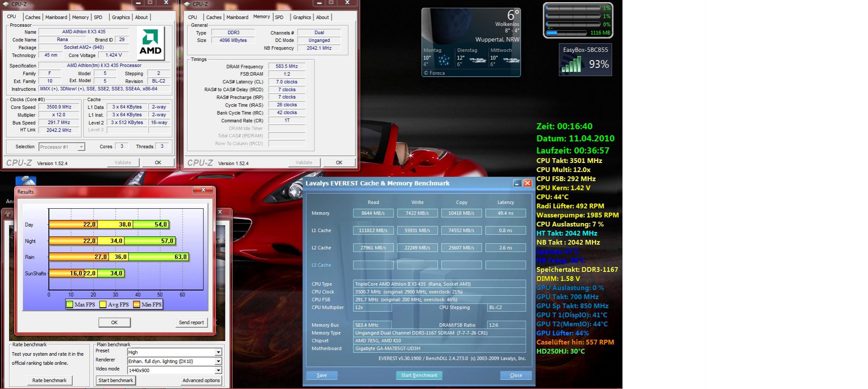
Task: Click the Rain FPS bar in Results chart
Action: [119, 257]
